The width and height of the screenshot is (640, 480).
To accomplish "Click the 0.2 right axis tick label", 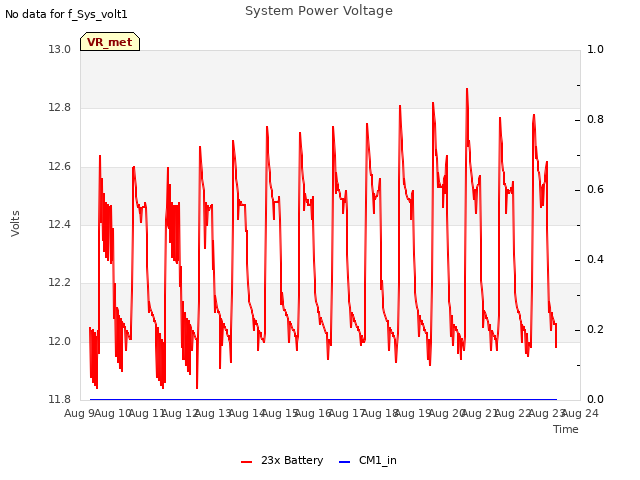I will tap(595, 329).
